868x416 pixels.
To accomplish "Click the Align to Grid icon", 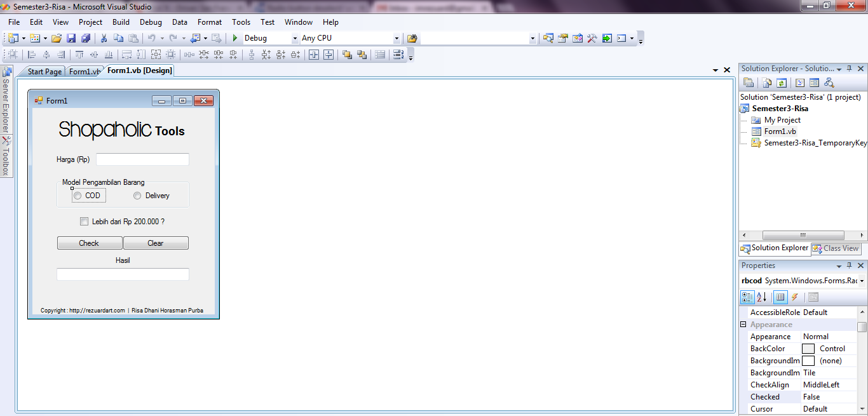I will coord(13,55).
